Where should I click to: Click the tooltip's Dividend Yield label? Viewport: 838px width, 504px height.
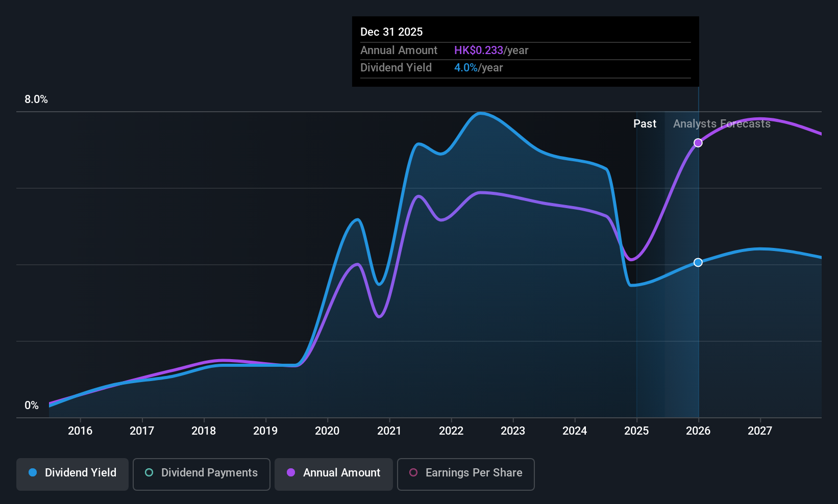[396, 67]
